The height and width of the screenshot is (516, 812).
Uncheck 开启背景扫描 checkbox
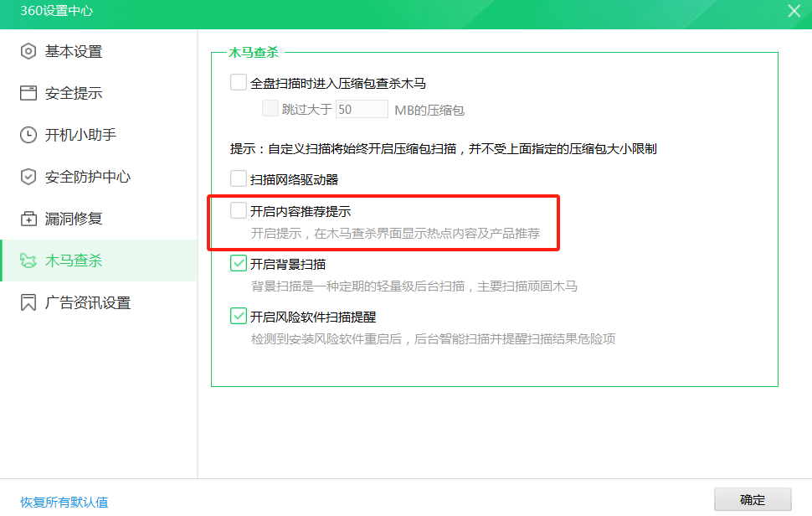tap(239, 263)
